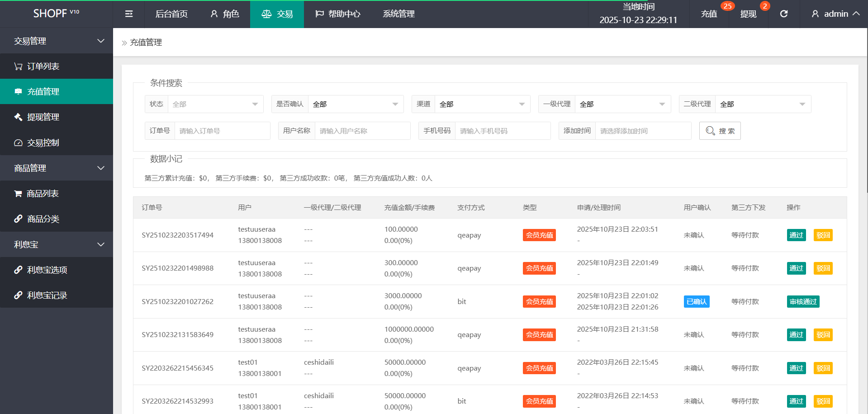This screenshot has width=868, height=414.
Task: Reject order SY2510232201498988 with 驳回
Action: pyautogui.click(x=823, y=268)
